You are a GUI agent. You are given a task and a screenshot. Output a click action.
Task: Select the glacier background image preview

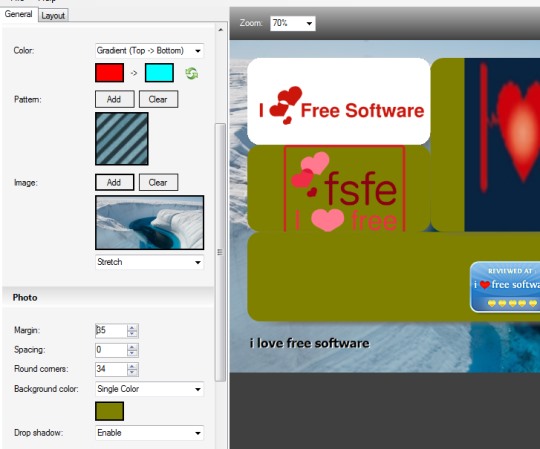click(x=149, y=222)
